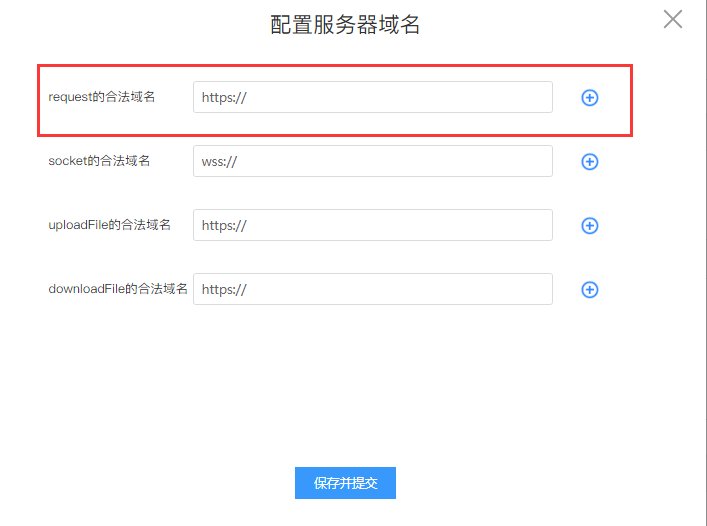Focus the downloadFile合法域名 input field
The height and width of the screenshot is (526, 707).
tap(400, 289)
